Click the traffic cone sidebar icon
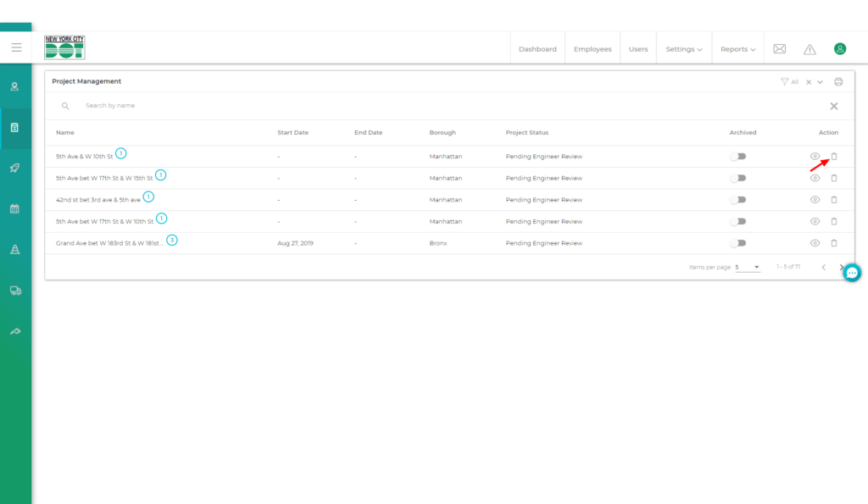The width and height of the screenshot is (868, 504). [15, 249]
